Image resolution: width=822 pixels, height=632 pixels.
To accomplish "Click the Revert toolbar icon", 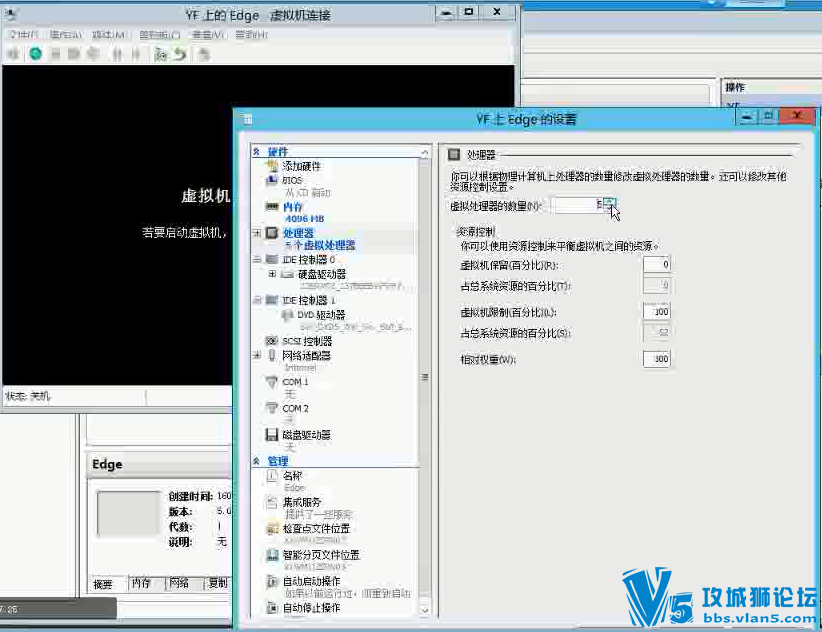I will tap(180, 54).
